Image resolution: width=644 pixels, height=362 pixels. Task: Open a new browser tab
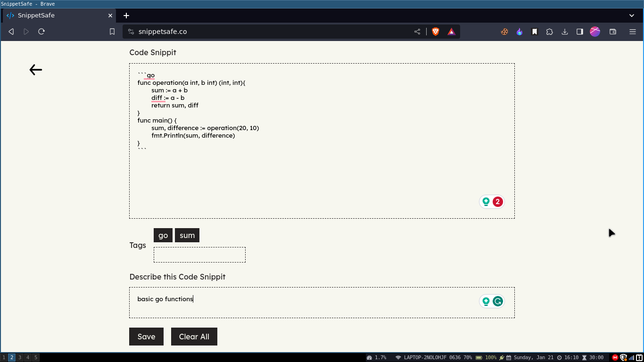pyautogui.click(x=126, y=16)
